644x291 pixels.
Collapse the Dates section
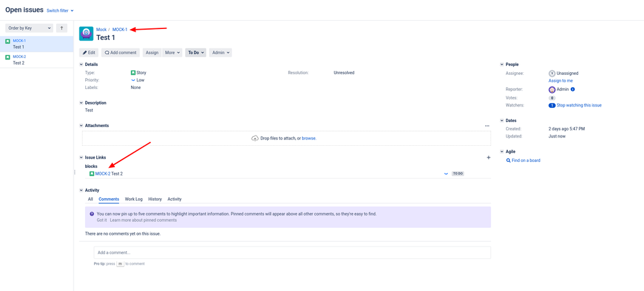502,121
